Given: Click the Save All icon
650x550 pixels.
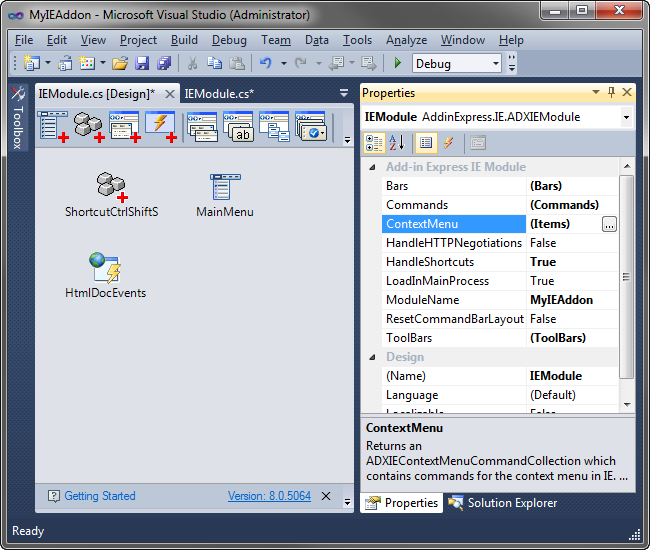Looking at the screenshot, I should tap(164, 63).
